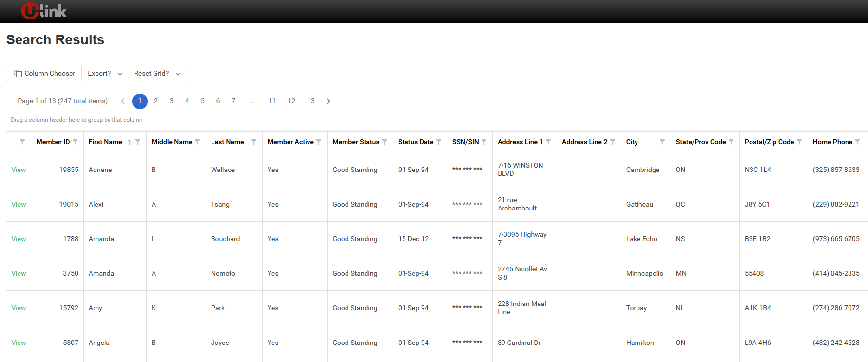This screenshot has width=868, height=362.
Task: Click phone number (274) 286-7072
Action: [x=836, y=308]
